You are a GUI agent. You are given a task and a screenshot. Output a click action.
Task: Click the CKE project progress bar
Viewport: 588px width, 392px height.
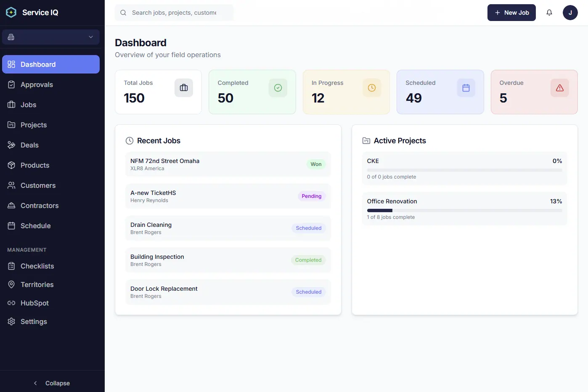coord(464,170)
